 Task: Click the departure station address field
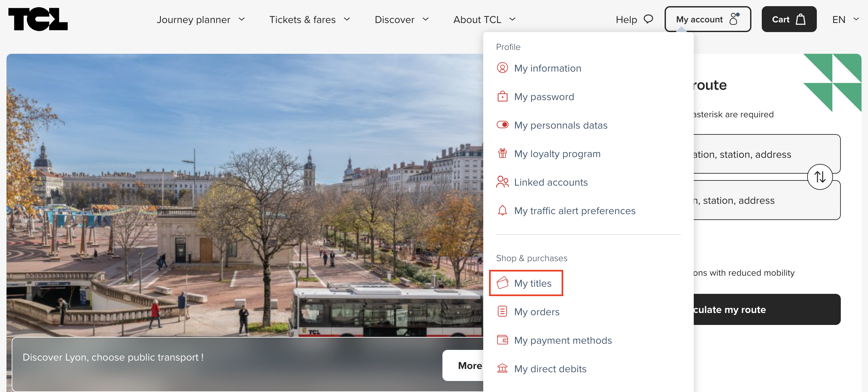click(767, 154)
